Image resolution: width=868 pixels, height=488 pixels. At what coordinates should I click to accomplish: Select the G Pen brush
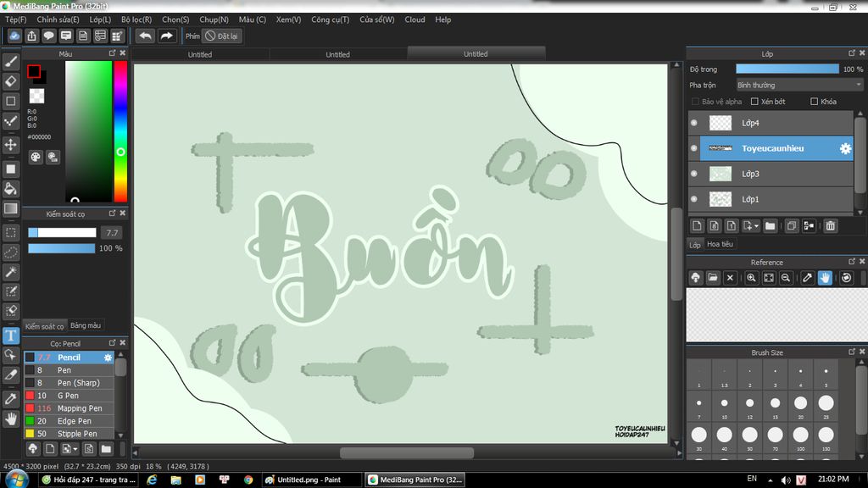point(69,396)
